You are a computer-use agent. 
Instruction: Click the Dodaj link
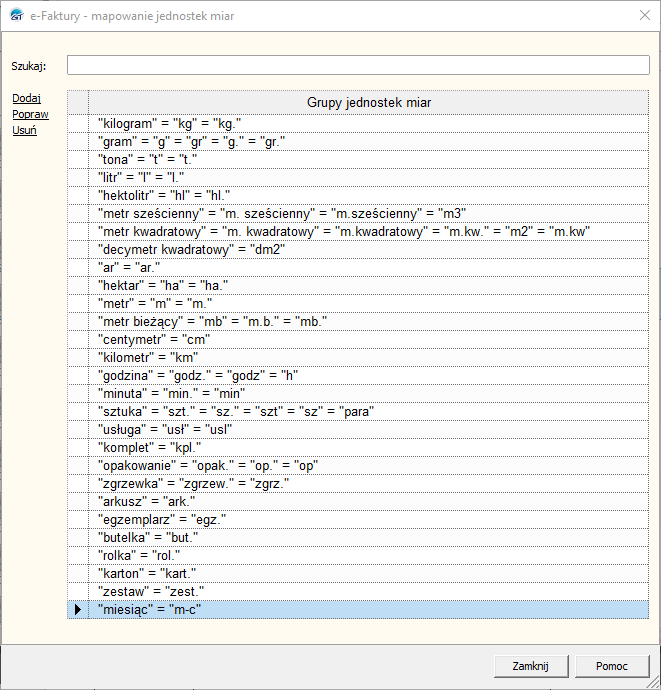pos(26,99)
